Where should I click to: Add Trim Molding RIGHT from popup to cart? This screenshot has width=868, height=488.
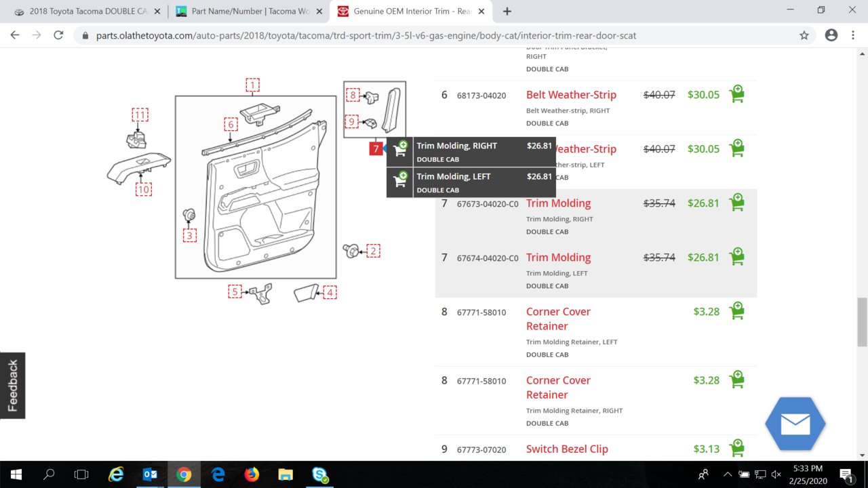400,150
